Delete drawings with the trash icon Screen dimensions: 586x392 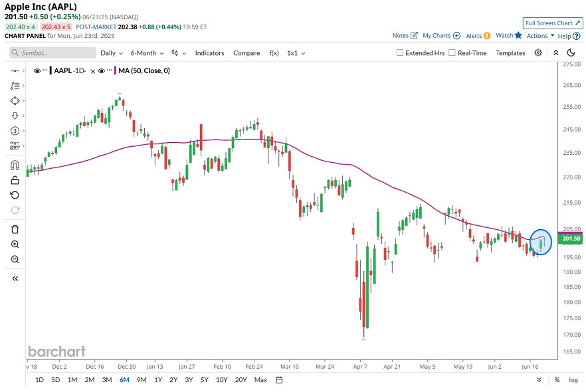pyautogui.click(x=15, y=229)
